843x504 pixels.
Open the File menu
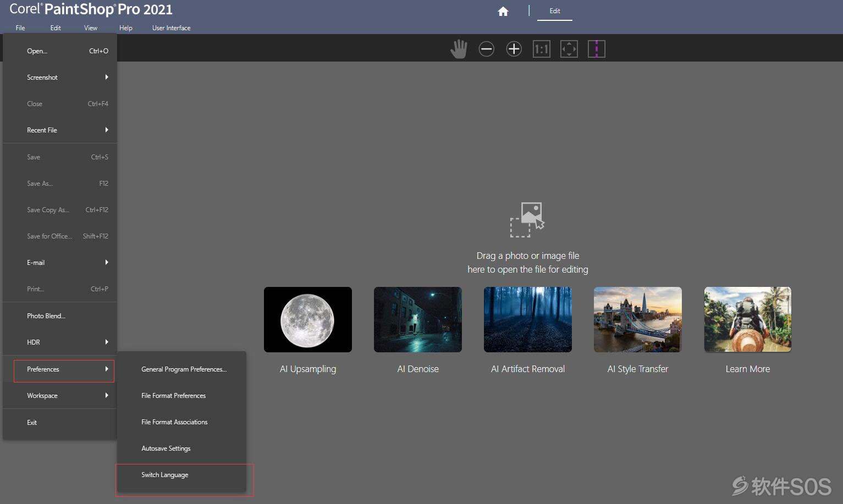click(20, 28)
